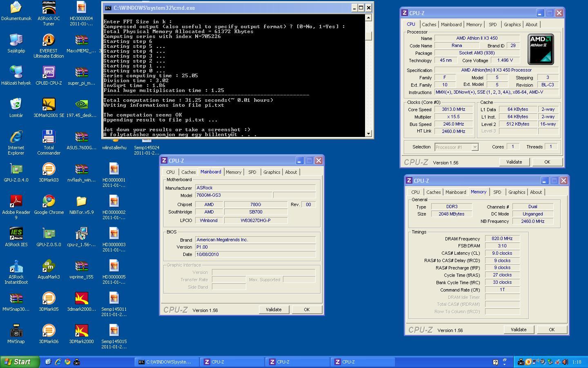Viewport: 588px width, 368px height.
Task: Open GPU-Z.0.4.0 desktop icon
Action: [x=16, y=172]
